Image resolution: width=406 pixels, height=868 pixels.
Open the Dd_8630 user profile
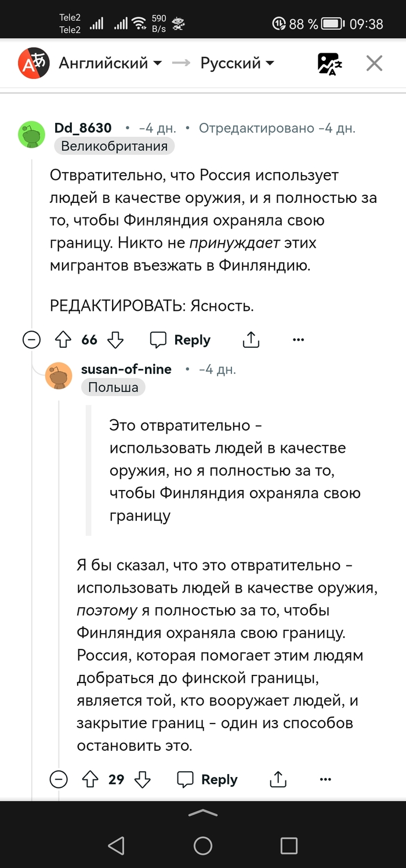point(83,128)
